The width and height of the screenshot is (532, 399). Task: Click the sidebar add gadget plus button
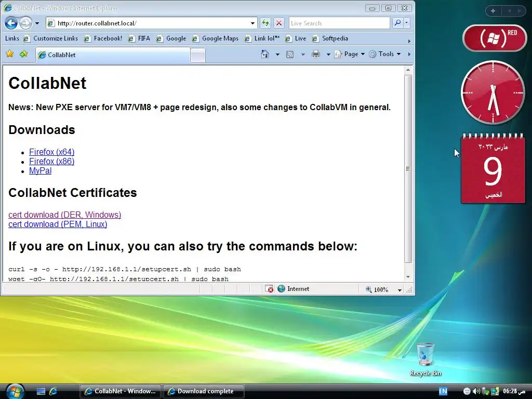(493, 11)
